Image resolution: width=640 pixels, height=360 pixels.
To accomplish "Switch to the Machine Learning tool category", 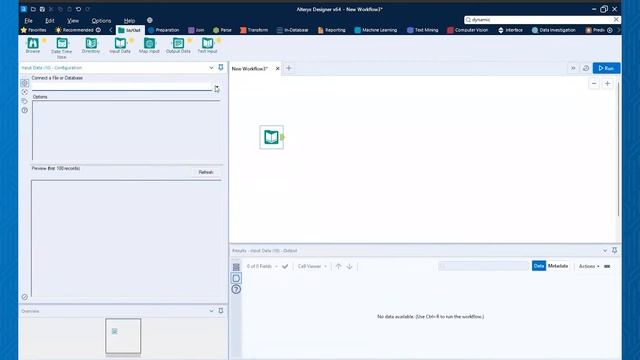I will tap(376, 30).
